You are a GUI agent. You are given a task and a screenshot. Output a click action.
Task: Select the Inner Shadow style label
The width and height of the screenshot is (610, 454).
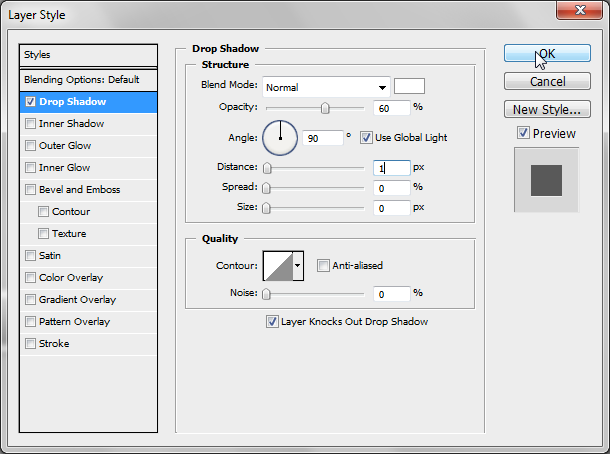[72, 124]
